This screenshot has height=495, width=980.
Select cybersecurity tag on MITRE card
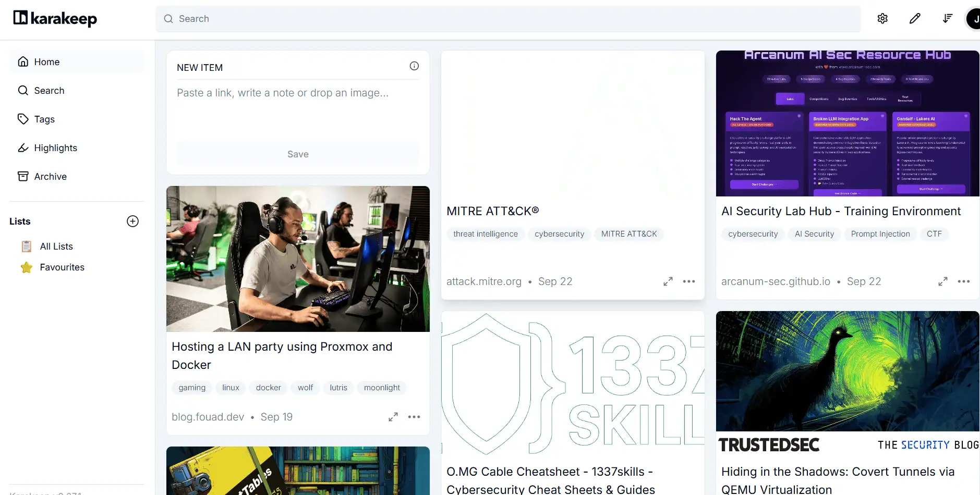[x=560, y=234]
